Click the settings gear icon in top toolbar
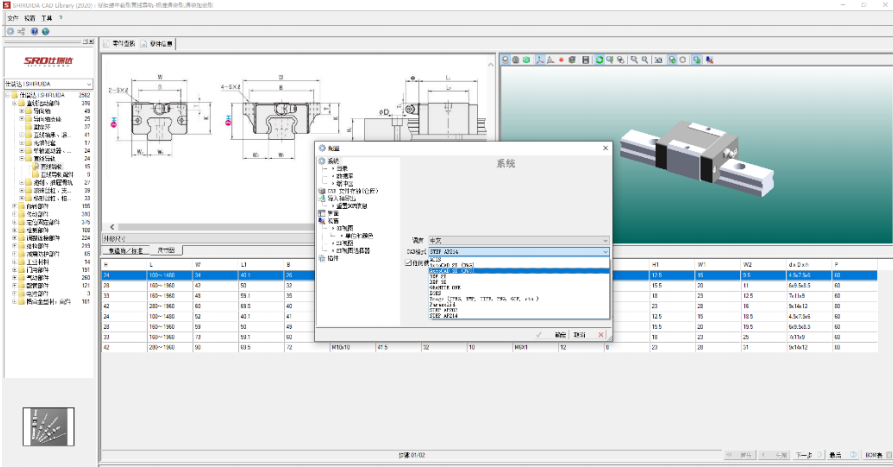 pyautogui.click(x=10, y=31)
